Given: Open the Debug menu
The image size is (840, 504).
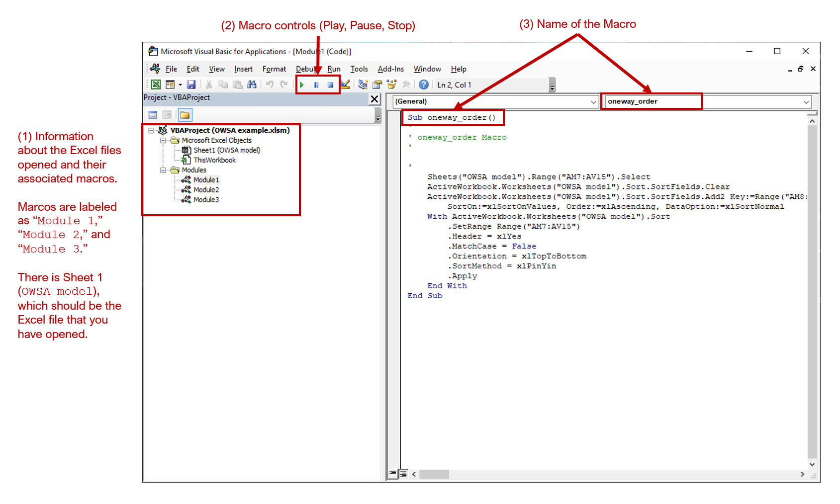Looking at the screenshot, I should pyautogui.click(x=306, y=69).
